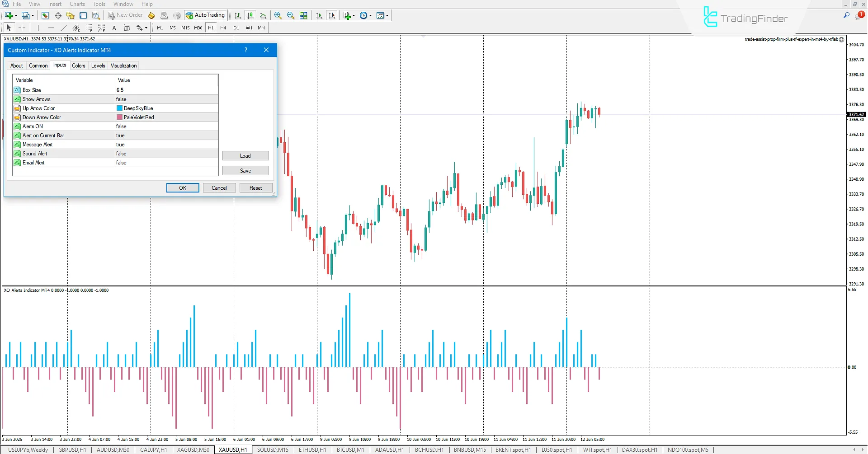
Task: Zoom out of the chart
Action: 291,15
